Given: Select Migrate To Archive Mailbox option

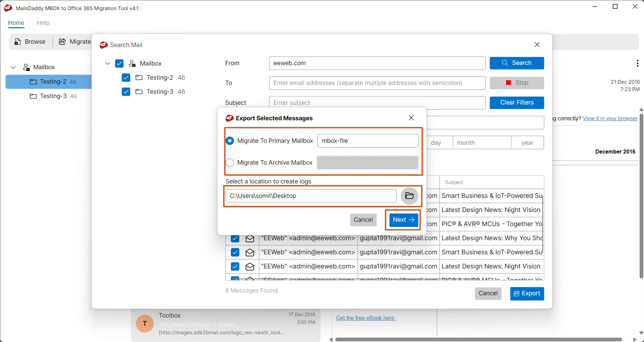Looking at the screenshot, I should tap(230, 163).
